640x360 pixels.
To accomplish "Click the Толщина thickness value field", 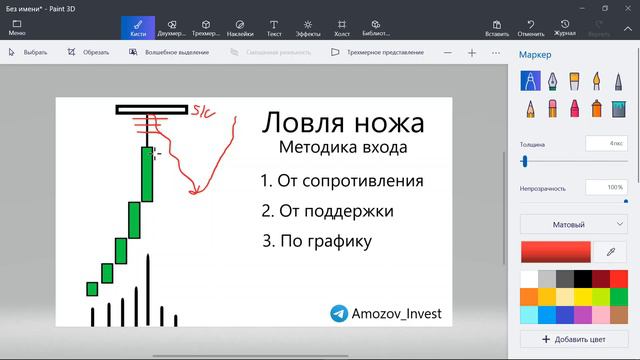I will (x=606, y=143).
